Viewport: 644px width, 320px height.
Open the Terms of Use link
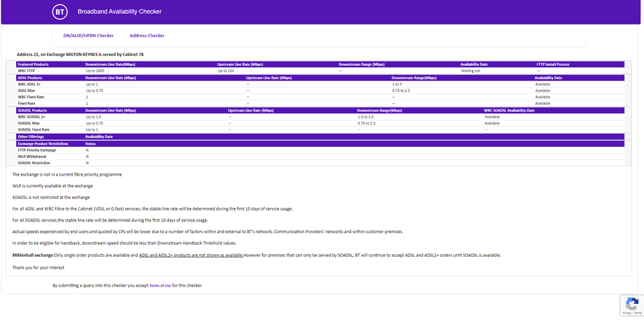[160, 285]
